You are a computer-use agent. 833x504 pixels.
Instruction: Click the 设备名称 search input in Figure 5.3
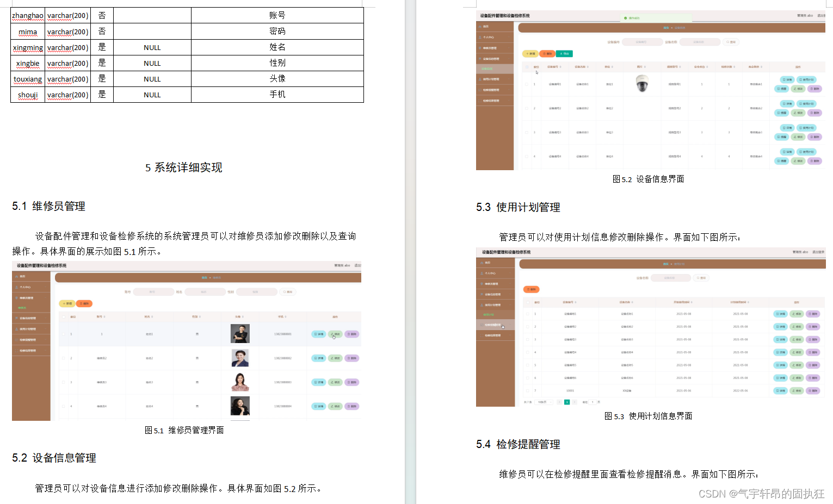[x=670, y=278]
